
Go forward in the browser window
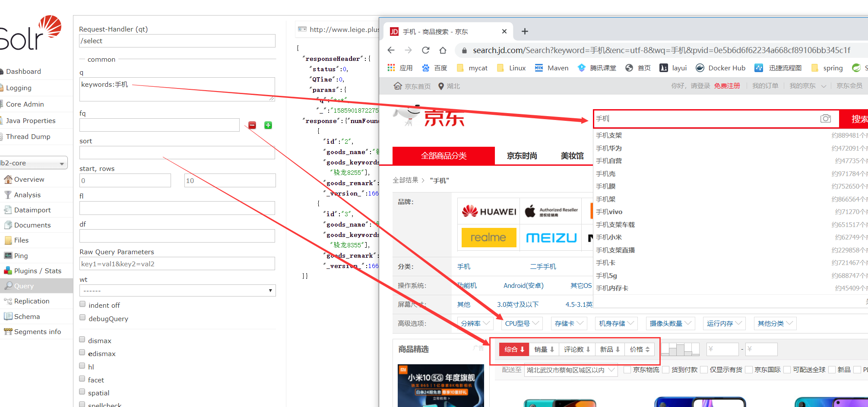(408, 50)
